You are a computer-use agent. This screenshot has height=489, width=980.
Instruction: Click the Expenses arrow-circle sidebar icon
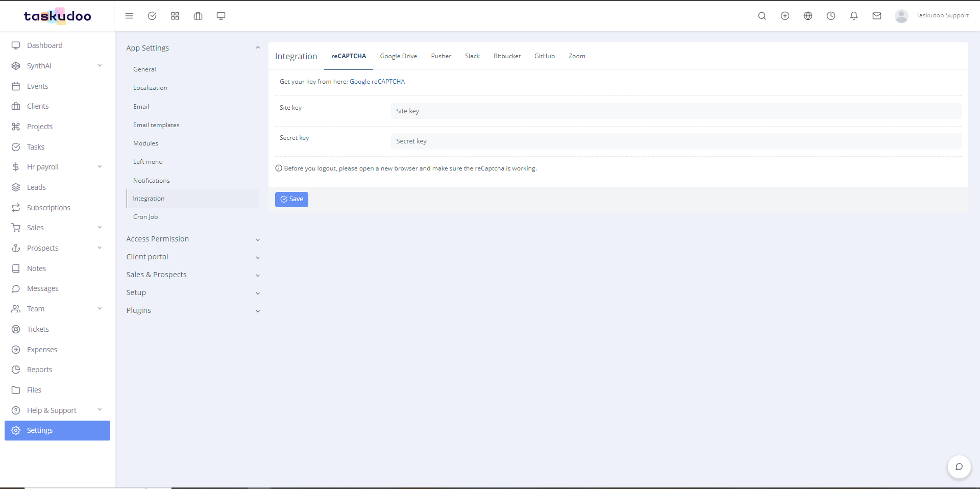tap(16, 350)
